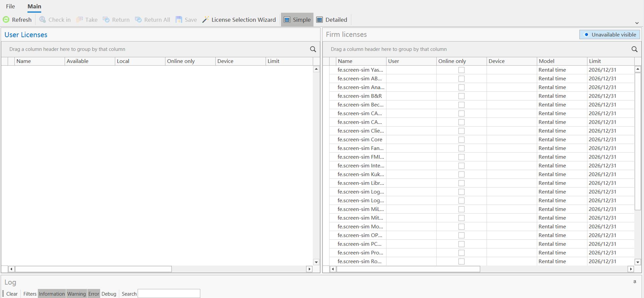This screenshot has height=298, width=644.
Task: Clear the log entries
Action: (x=12, y=294)
